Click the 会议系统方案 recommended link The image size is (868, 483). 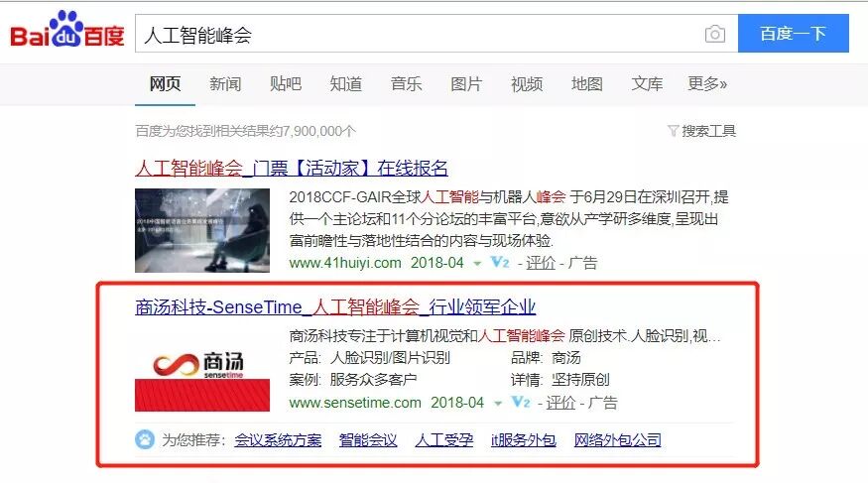(278, 440)
